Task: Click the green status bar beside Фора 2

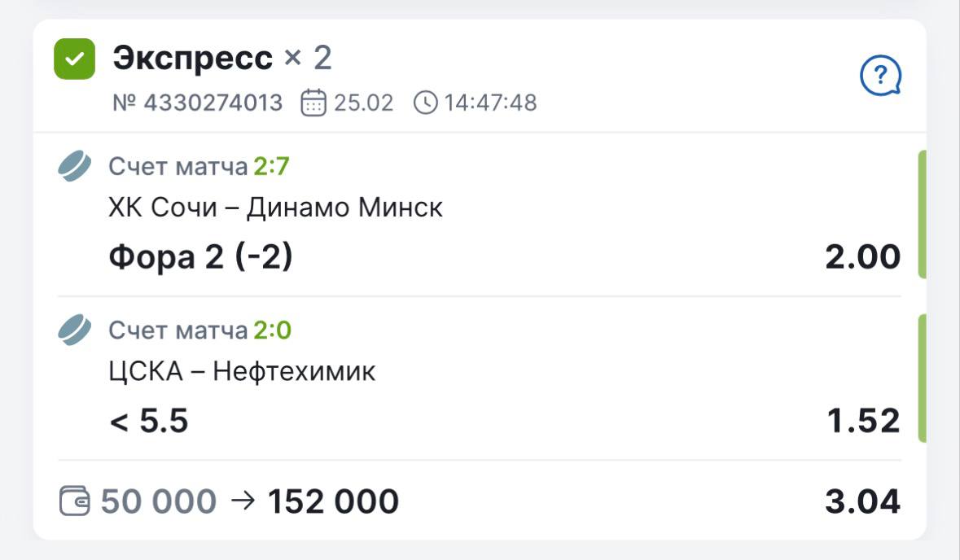Action: (922, 215)
